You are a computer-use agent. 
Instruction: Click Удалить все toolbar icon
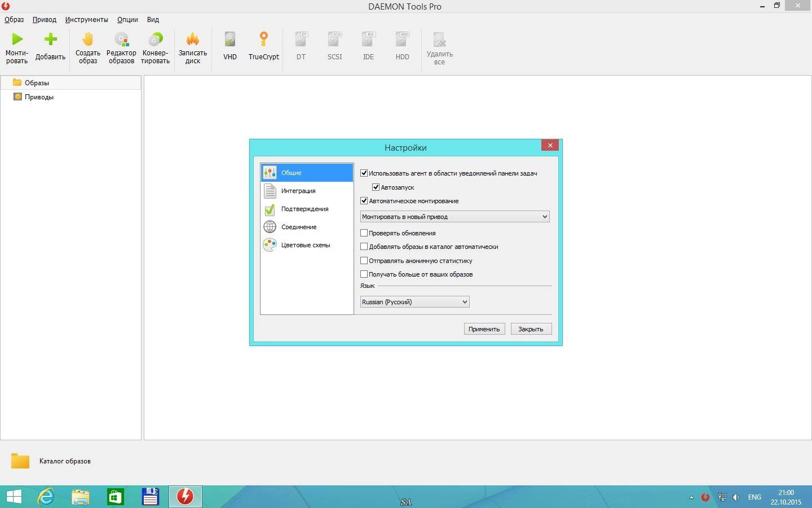coord(439,39)
